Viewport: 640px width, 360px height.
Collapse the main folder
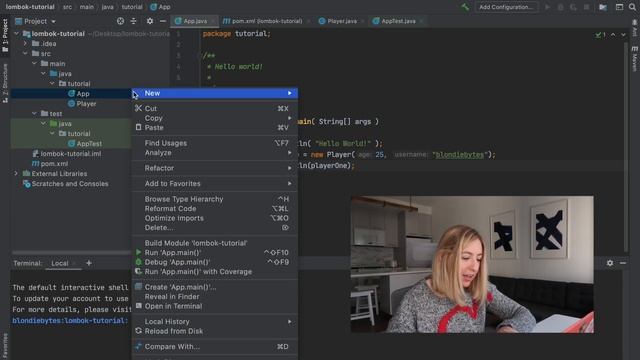pyautogui.click(x=34, y=64)
